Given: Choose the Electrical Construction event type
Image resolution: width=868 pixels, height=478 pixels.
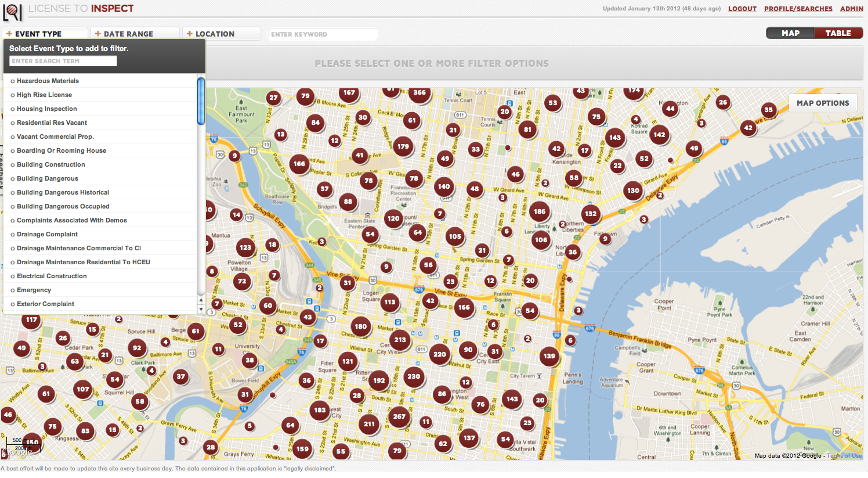Looking at the screenshot, I should [52, 276].
